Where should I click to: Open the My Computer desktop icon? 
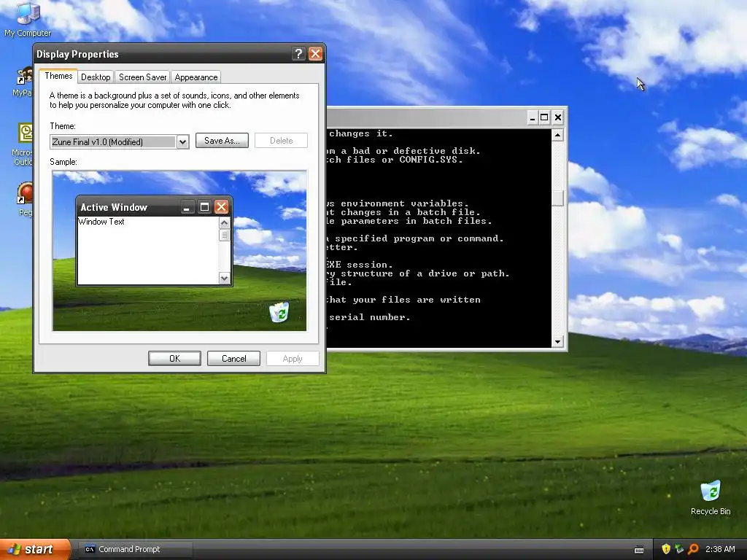[28, 19]
